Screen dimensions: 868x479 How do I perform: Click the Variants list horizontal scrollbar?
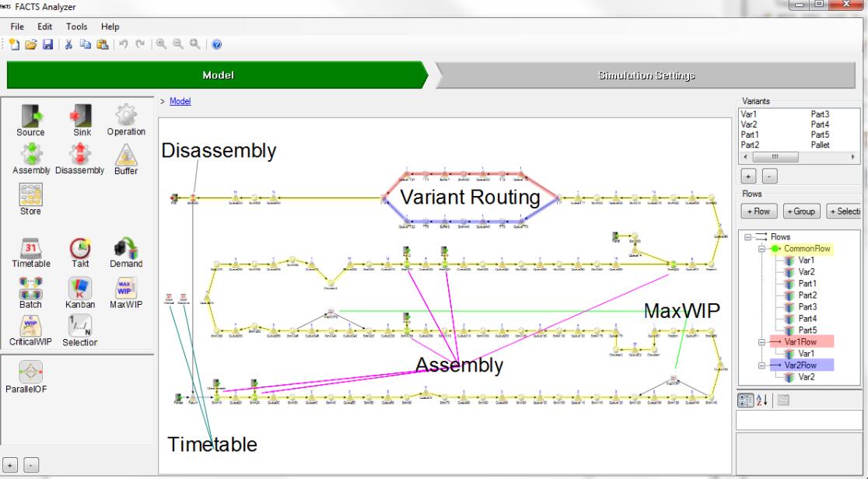(x=800, y=157)
